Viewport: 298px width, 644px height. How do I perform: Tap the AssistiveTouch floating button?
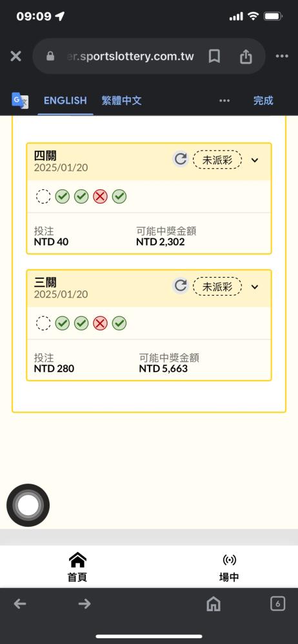click(28, 505)
